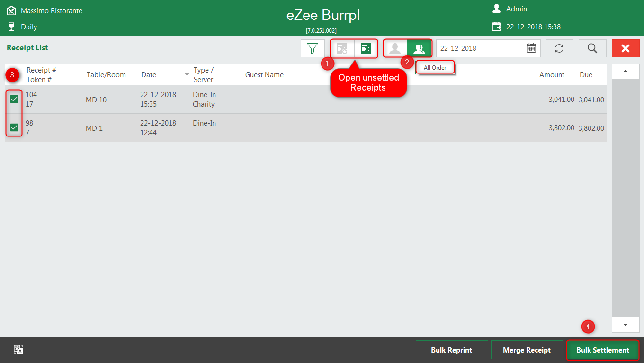Click the Due column header
Screen dimensions: 644x363
tap(586, 75)
